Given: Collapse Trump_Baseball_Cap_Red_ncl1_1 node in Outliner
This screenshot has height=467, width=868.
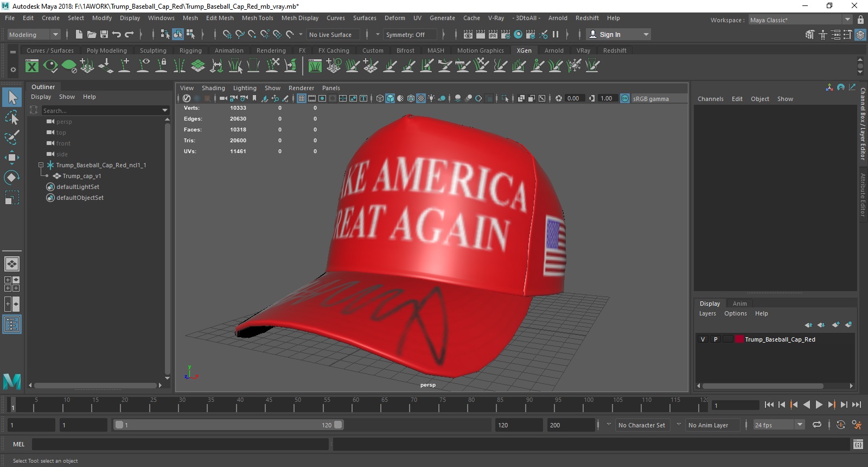Looking at the screenshot, I should point(41,165).
